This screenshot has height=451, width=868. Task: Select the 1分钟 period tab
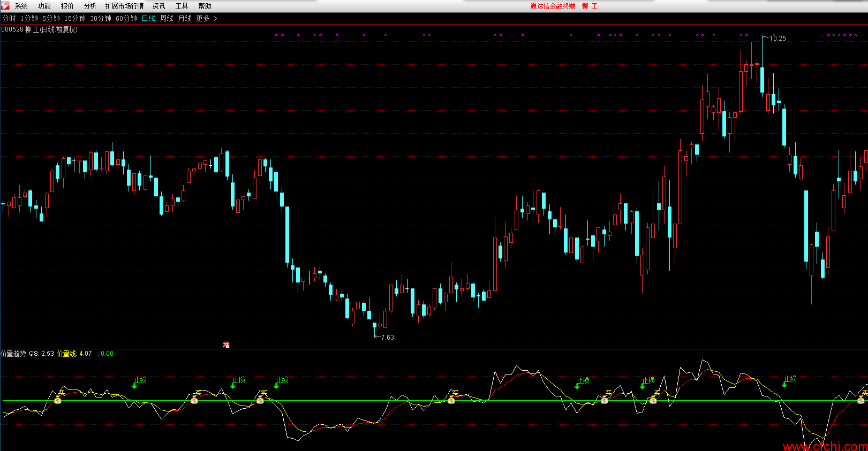29,18
